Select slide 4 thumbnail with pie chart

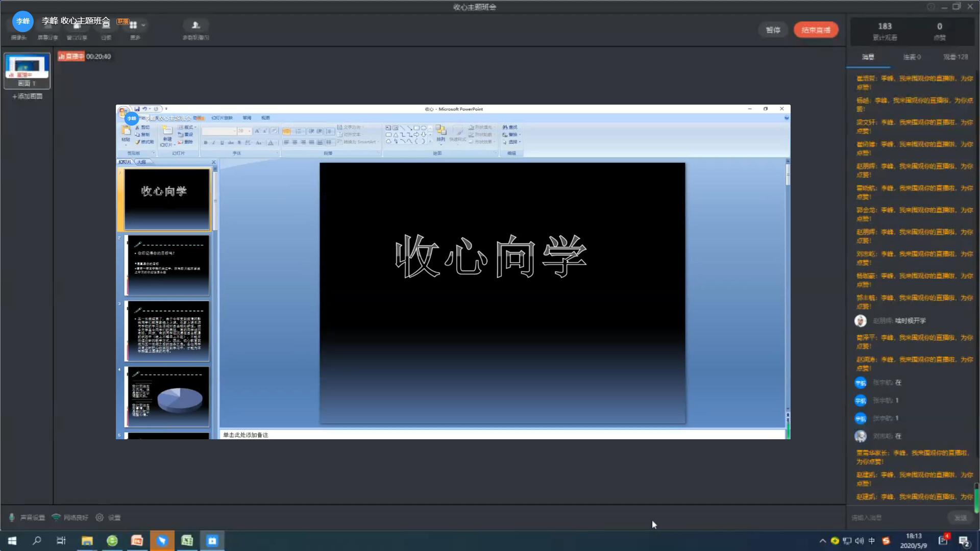167,397
